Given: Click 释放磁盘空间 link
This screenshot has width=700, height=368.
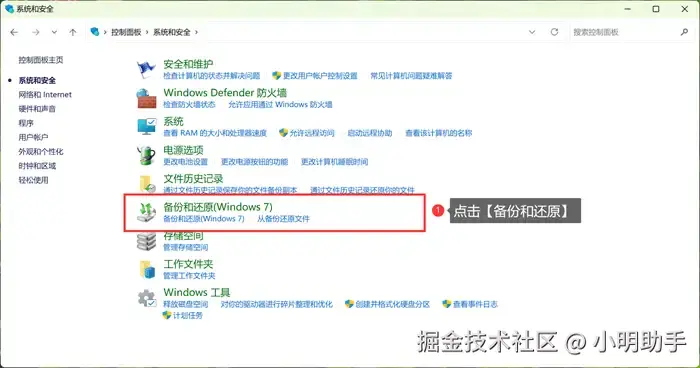Looking at the screenshot, I should pyautogui.click(x=185, y=305).
